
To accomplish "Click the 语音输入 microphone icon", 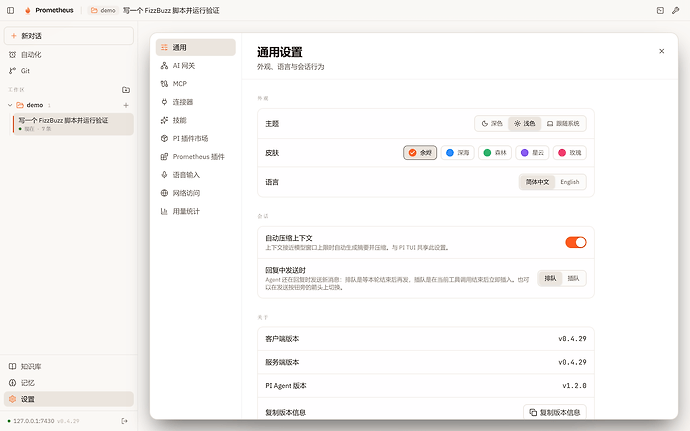I will click(x=164, y=175).
